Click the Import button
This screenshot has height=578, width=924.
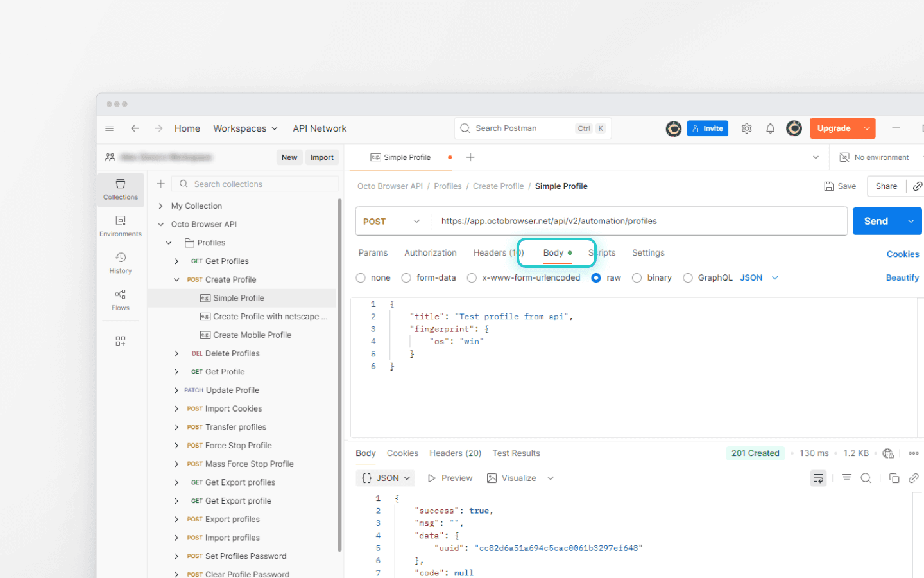point(322,157)
